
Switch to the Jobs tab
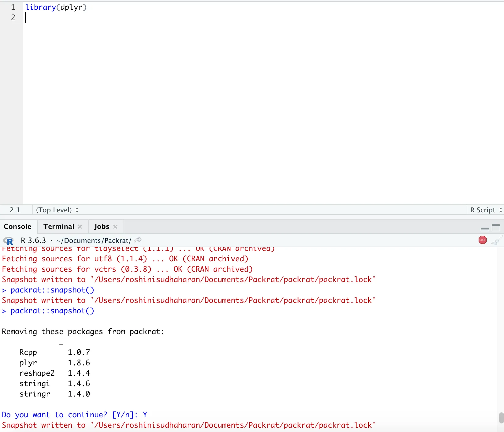pyautogui.click(x=102, y=227)
